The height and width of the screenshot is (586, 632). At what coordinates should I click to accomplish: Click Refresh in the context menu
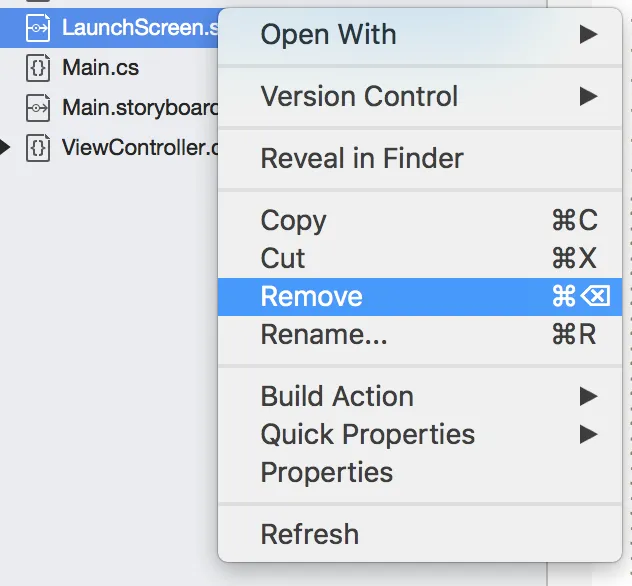tap(309, 534)
